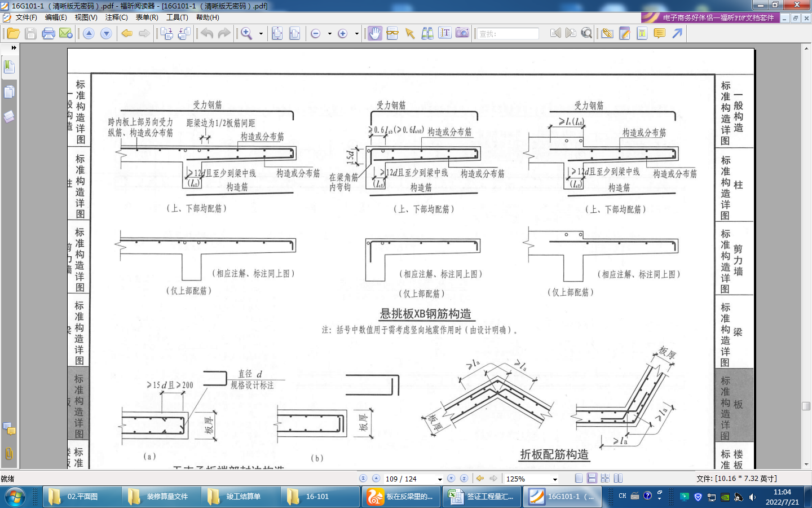Expand the left navigation panel arrows

pos(14,48)
